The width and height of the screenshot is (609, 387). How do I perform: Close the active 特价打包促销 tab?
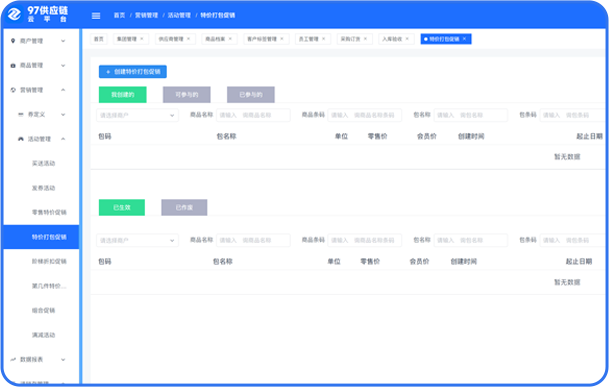tap(464, 39)
